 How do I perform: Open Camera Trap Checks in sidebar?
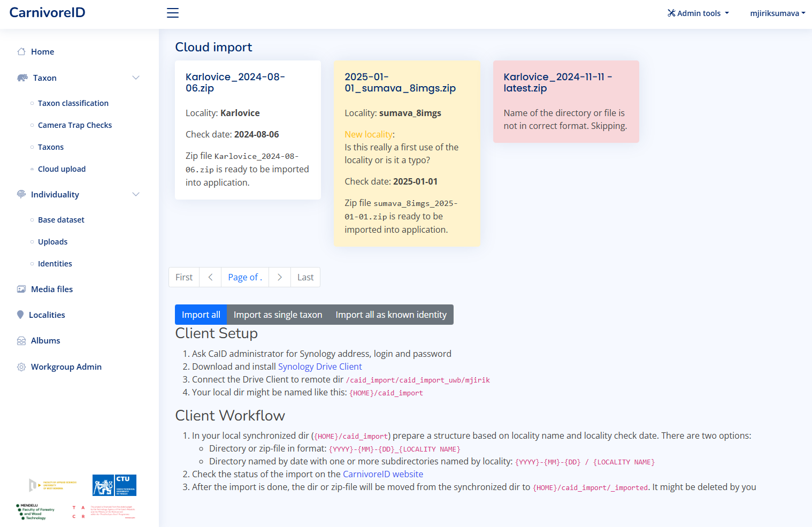click(75, 125)
